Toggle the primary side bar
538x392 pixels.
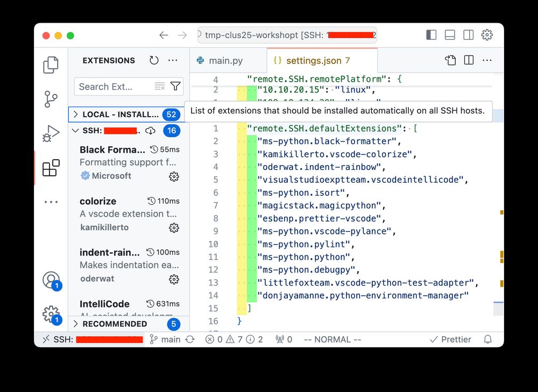pyautogui.click(x=431, y=35)
